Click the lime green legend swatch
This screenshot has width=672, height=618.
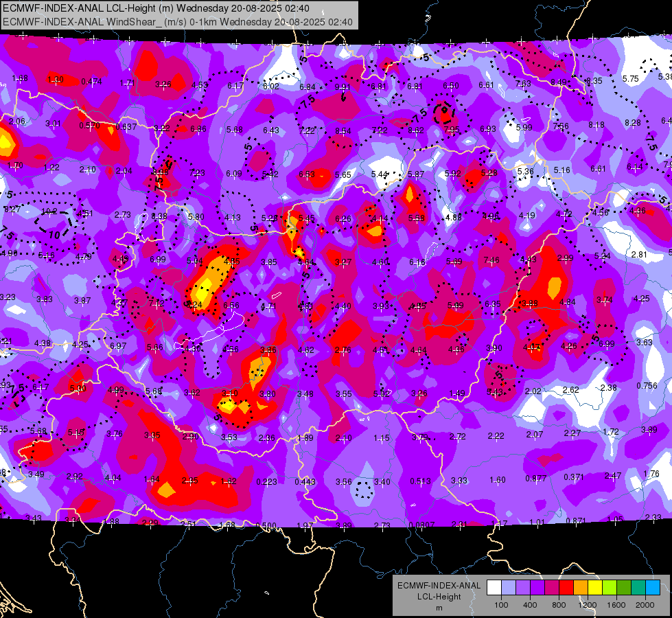click(610, 587)
